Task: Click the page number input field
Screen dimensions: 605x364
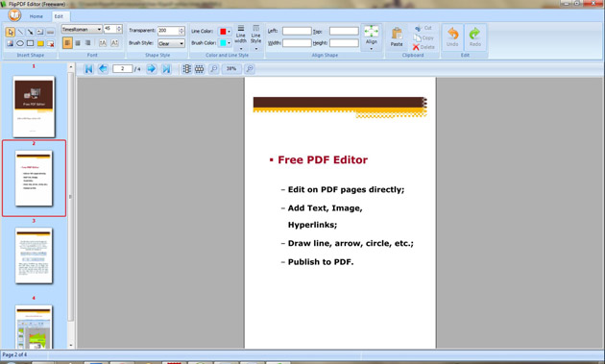Action: (122, 69)
